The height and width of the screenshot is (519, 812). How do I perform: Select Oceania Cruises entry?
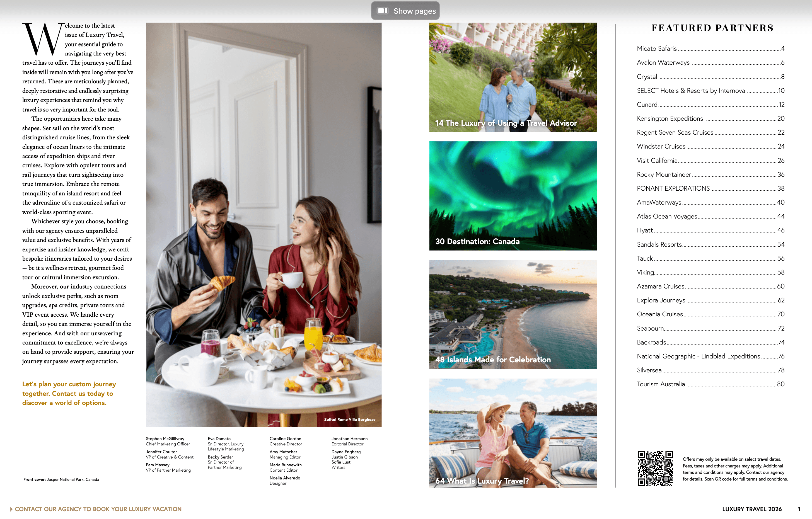click(710, 314)
